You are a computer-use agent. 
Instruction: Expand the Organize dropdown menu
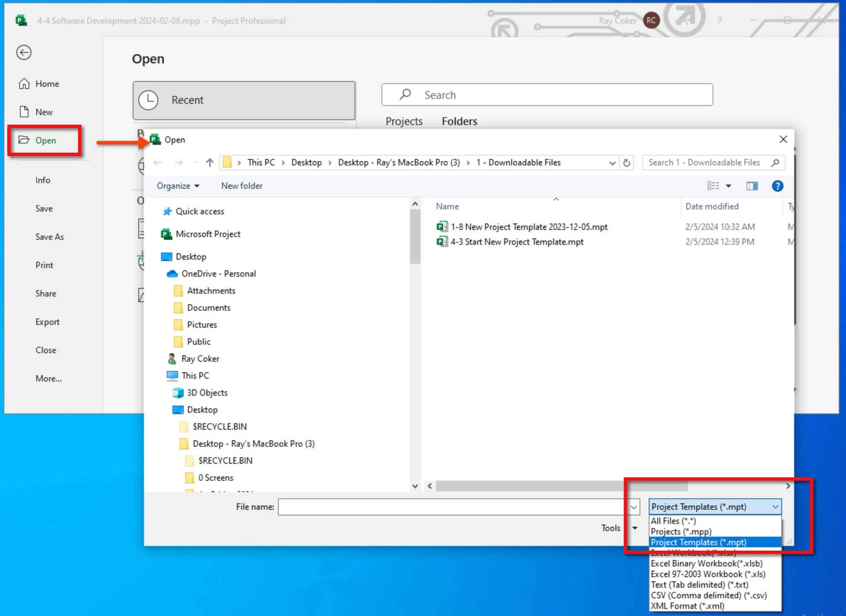click(x=178, y=186)
